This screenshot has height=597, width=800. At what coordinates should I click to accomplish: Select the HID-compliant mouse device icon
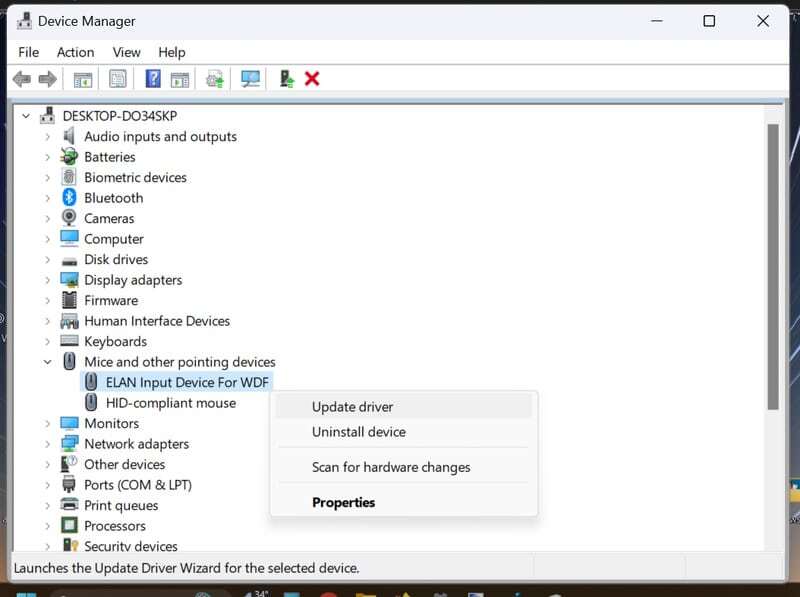91,403
